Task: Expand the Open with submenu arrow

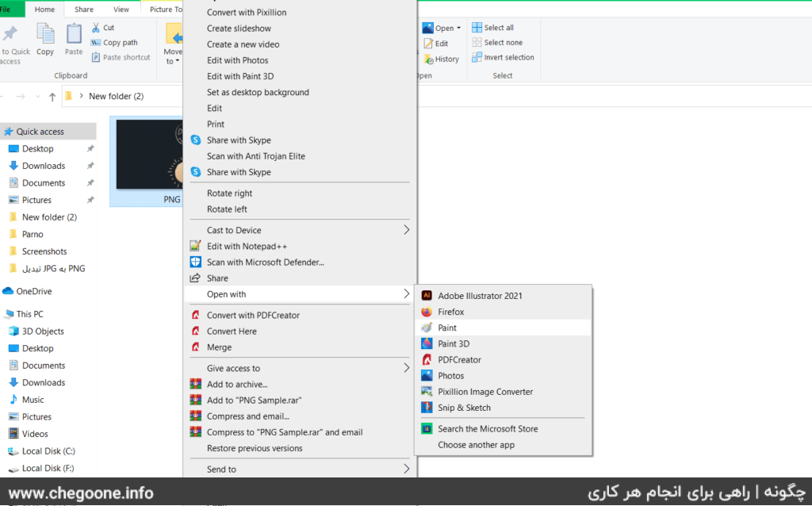Action: (x=407, y=294)
